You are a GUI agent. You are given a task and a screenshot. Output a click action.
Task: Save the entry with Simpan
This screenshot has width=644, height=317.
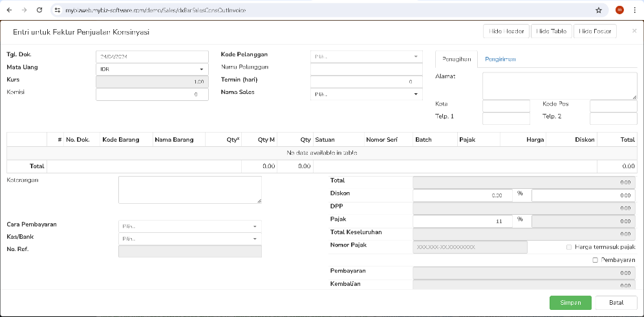[570, 303]
